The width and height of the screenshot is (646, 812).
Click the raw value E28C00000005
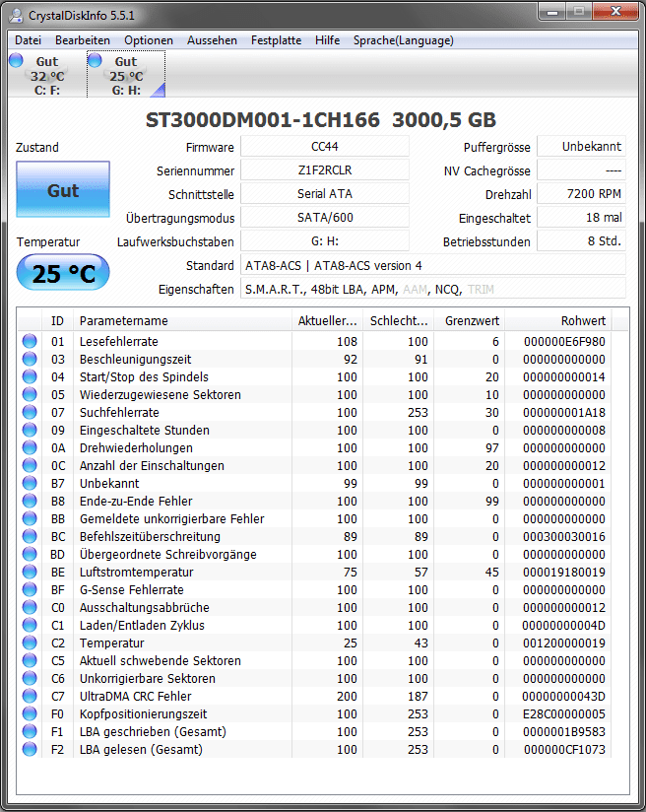coord(564,713)
